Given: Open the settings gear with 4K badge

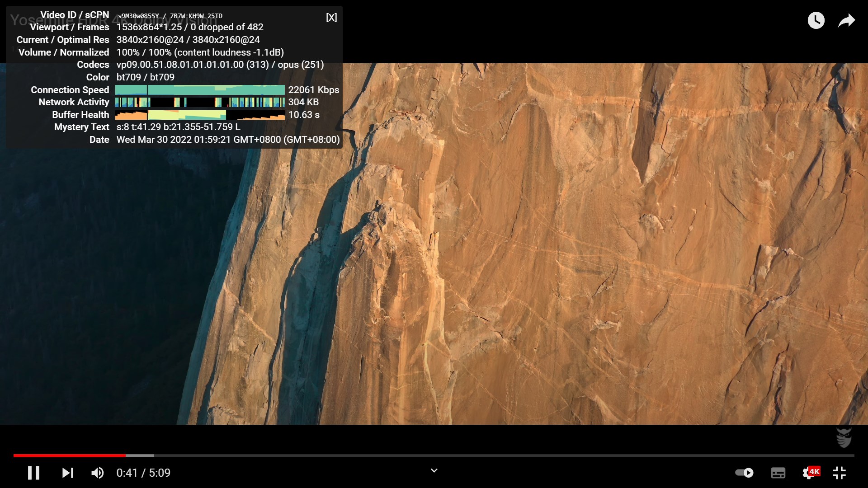Looking at the screenshot, I should (x=809, y=473).
